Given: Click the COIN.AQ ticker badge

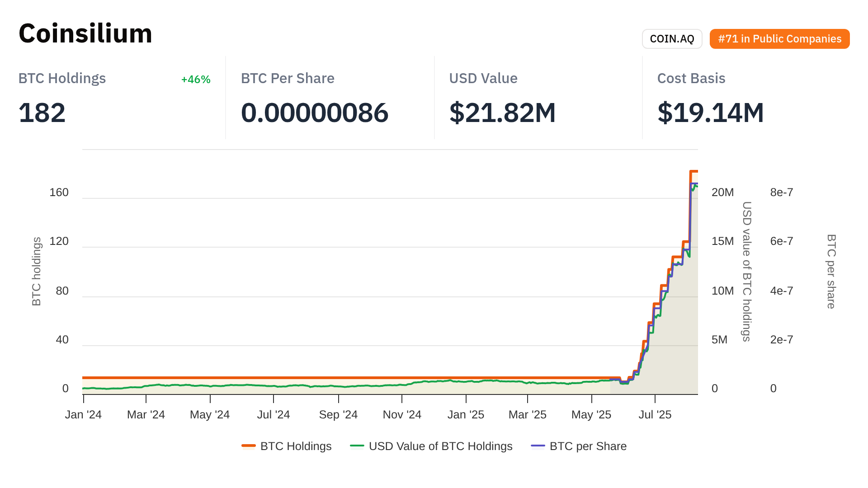Looking at the screenshot, I should pos(672,39).
